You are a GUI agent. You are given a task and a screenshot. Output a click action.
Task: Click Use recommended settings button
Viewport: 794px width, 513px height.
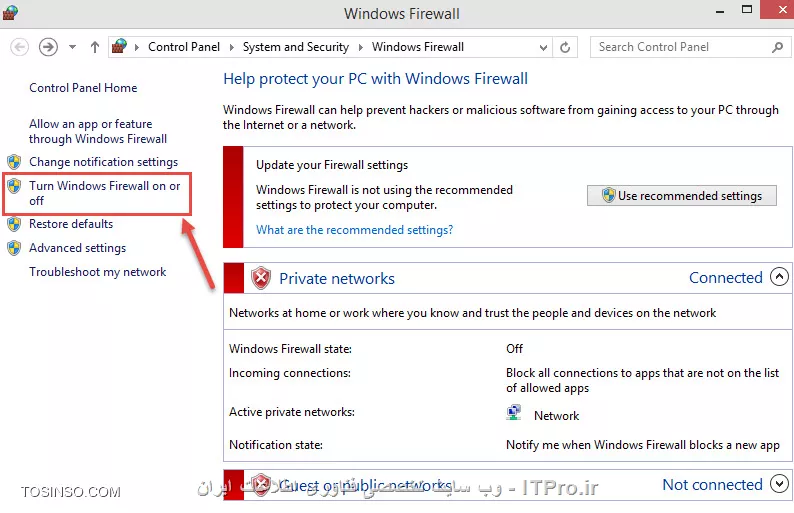click(x=682, y=195)
